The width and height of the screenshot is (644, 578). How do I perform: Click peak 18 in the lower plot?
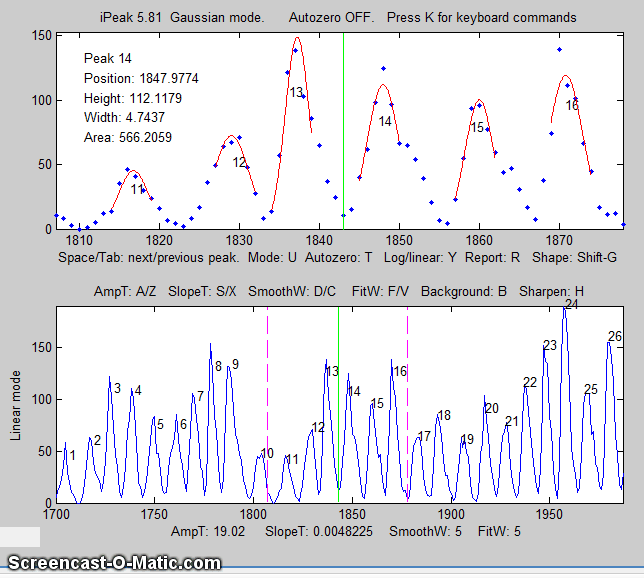[x=444, y=415]
